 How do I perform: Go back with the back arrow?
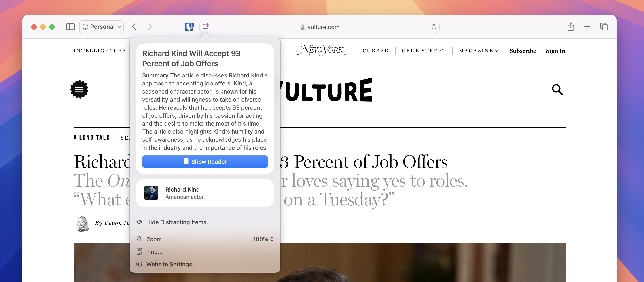134,27
